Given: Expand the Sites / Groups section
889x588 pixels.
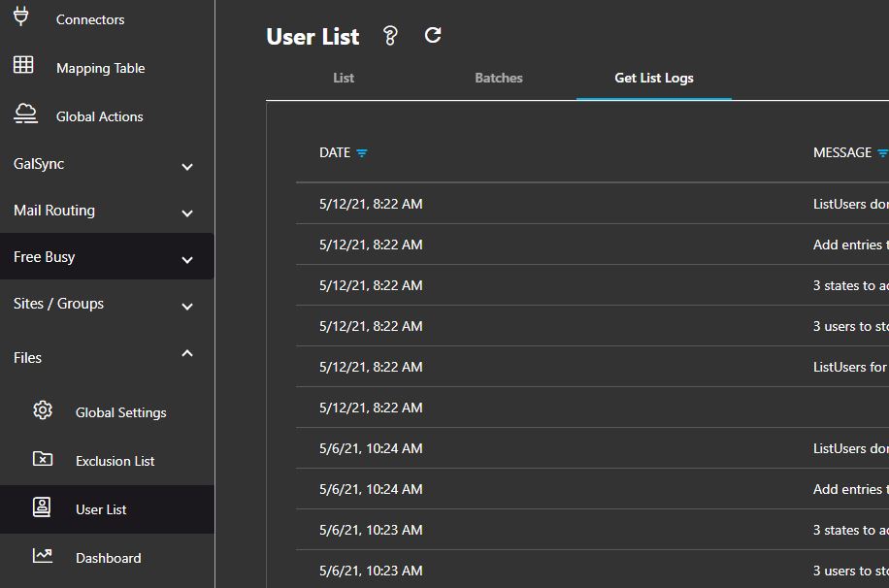Looking at the screenshot, I should [187, 307].
